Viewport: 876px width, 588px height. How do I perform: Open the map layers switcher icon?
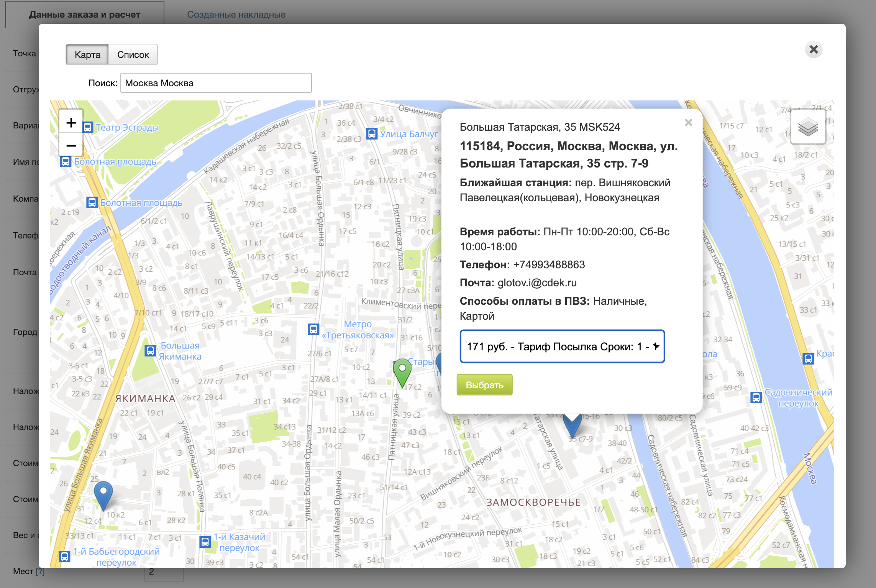tap(808, 127)
